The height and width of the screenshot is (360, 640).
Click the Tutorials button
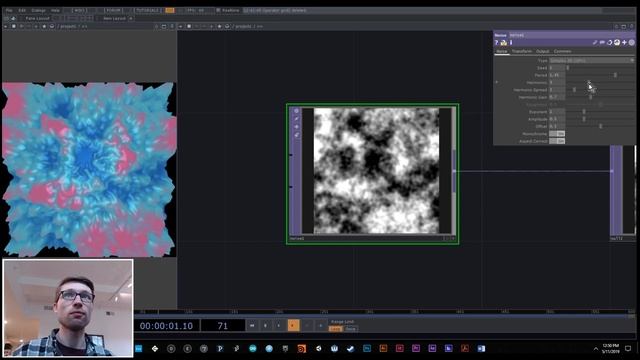pos(147,10)
